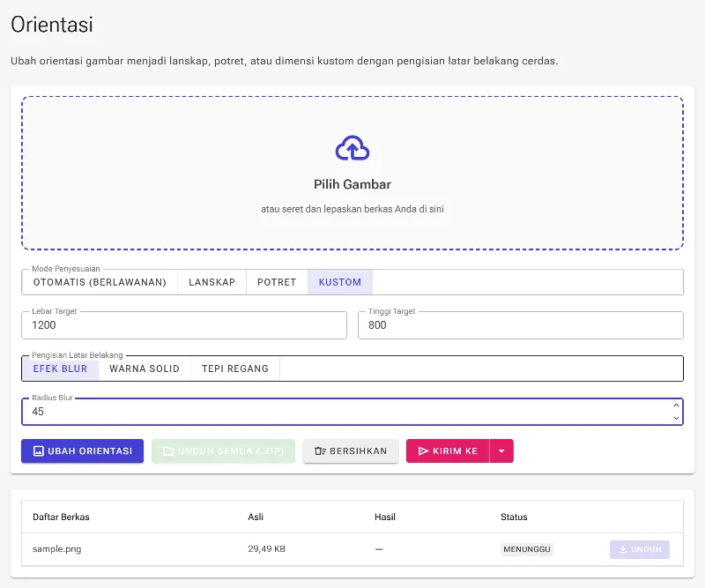Screen dimensions: 705x588
Task: Choose Warna Solid background fill
Action: (145, 368)
